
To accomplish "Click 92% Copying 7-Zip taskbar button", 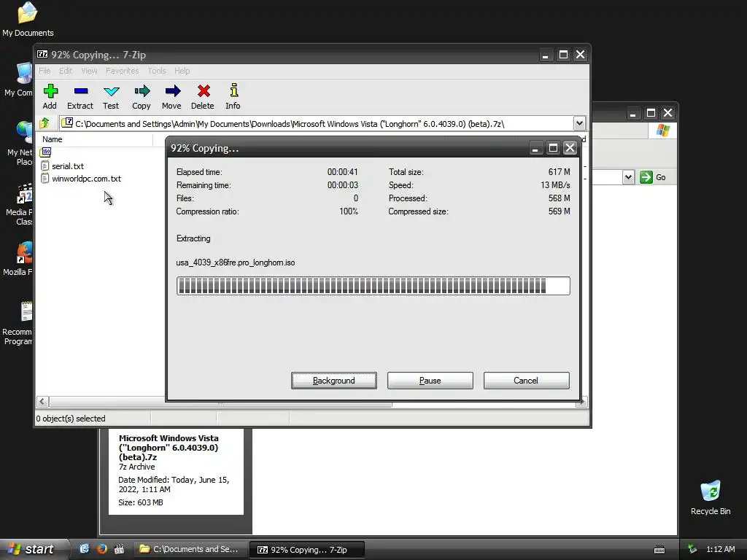I will (x=307, y=550).
